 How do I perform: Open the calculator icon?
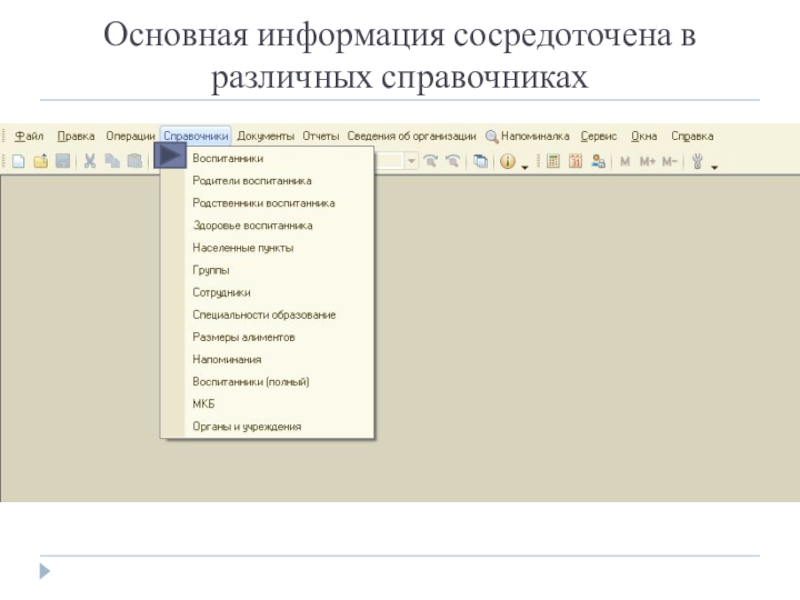click(x=553, y=161)
